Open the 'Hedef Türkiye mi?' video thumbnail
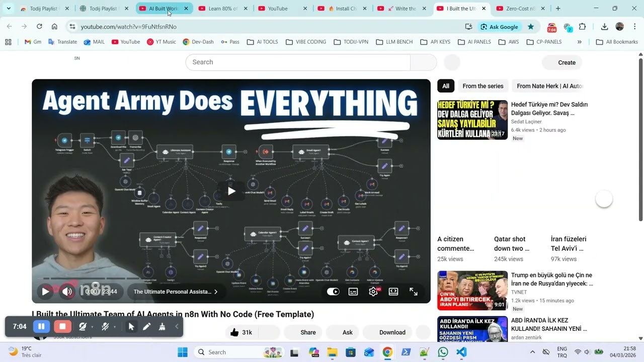The height and width of the screenshot is (362, 644). [x=472, y=120]
